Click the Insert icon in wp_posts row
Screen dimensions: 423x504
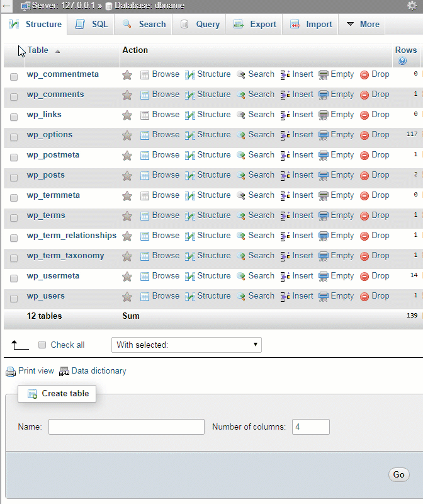pos(285,176)
